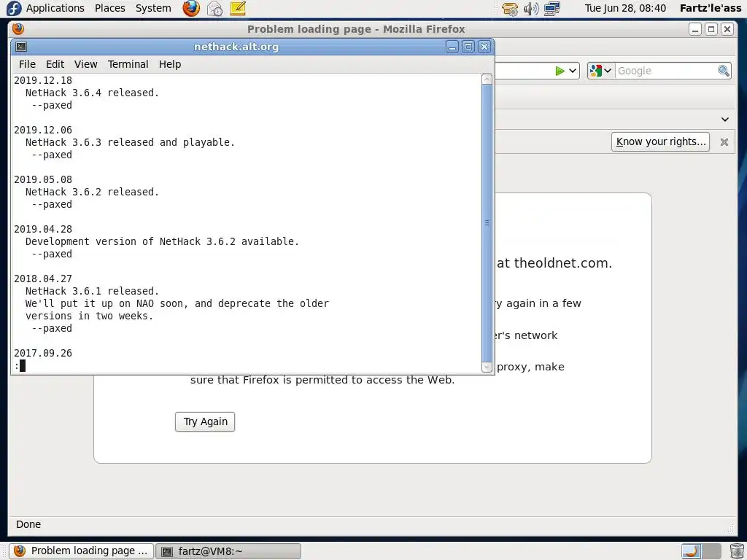747x560 pixels.
Task: Open the Fedora Applications menu logo
Action: coord(14,8)
